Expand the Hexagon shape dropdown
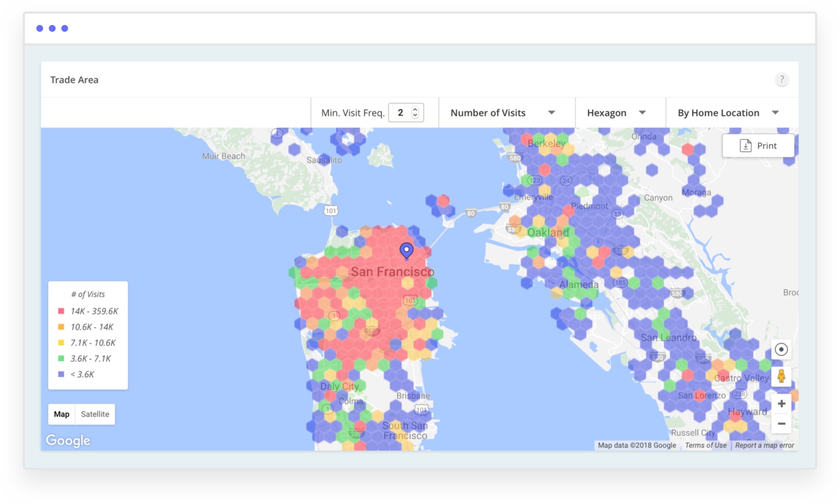The image size is (840, 504). [x=616, y=113]
